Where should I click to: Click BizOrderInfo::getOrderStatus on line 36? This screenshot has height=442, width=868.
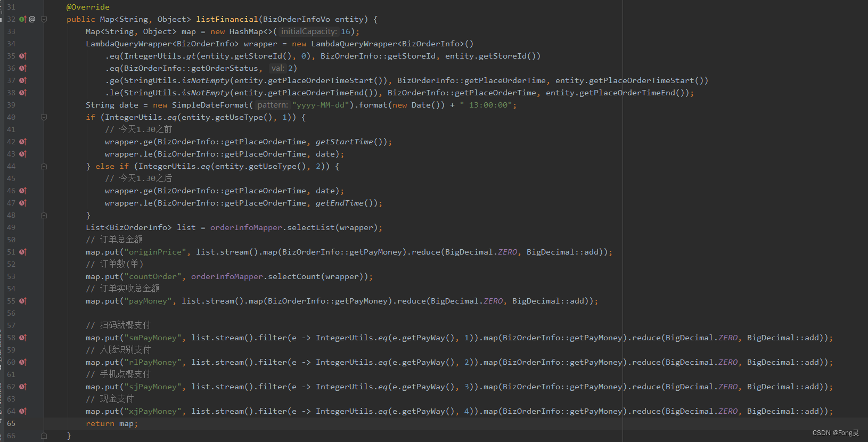[191, 68]
